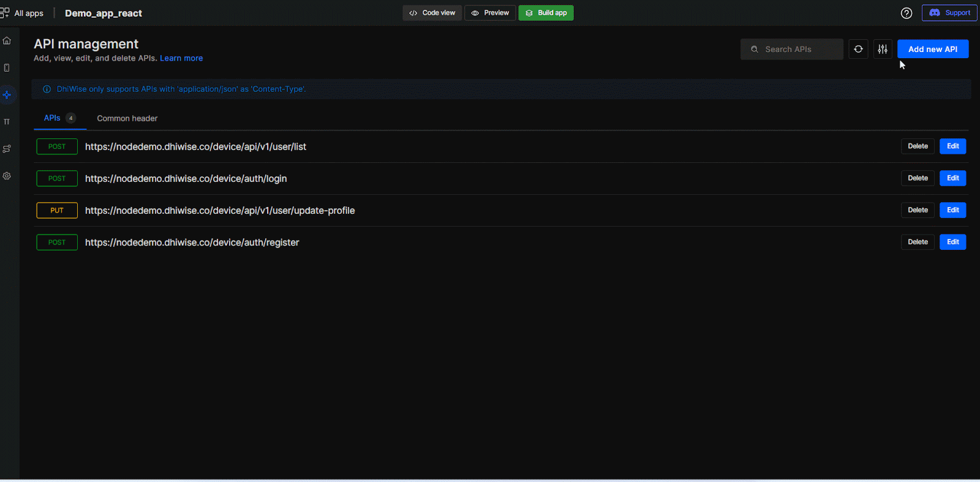Select the API integration sidebar icon
The image size is (980, 482).
tap(7, 95)
